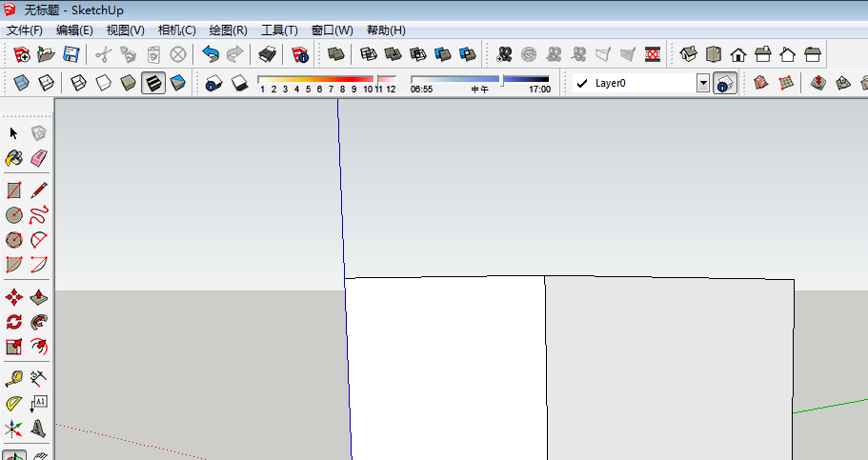Screen dimensions: 868x460
Task: Choose the Split solid tool
Action: click(468, 54)
